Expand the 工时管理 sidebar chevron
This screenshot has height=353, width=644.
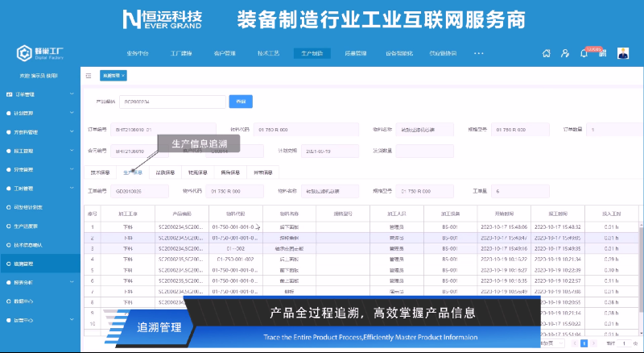tap(72, 188)
